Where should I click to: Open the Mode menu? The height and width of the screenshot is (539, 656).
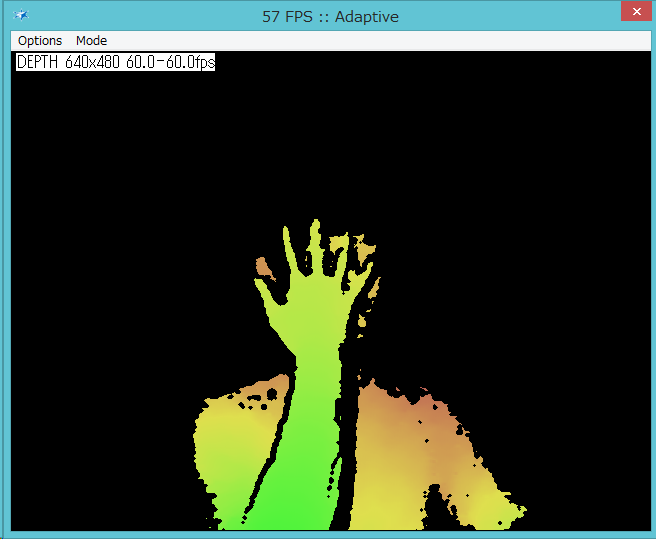pos(91,41)
